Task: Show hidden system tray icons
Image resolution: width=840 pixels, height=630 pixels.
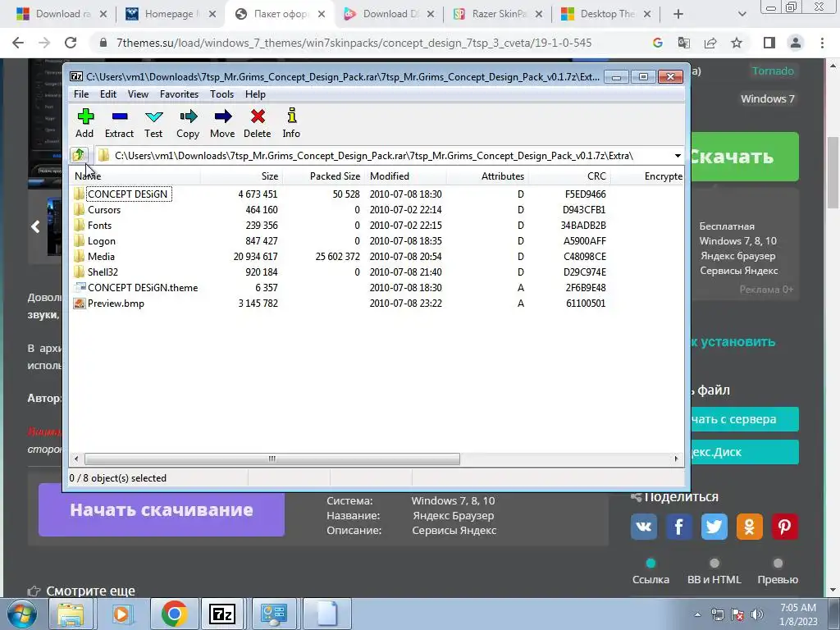Action: click(697, 614)
